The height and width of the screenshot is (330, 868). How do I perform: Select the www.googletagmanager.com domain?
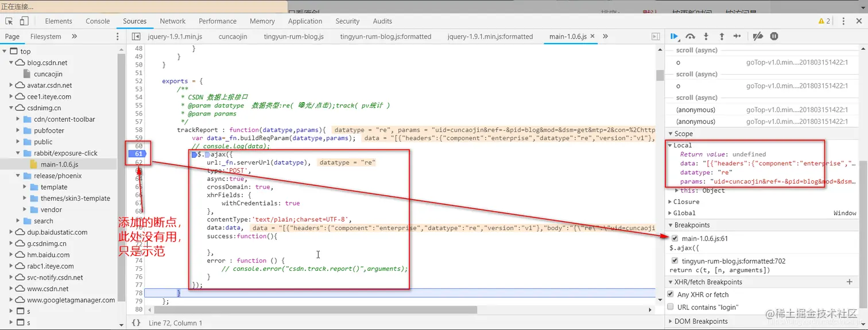point(71,300)
